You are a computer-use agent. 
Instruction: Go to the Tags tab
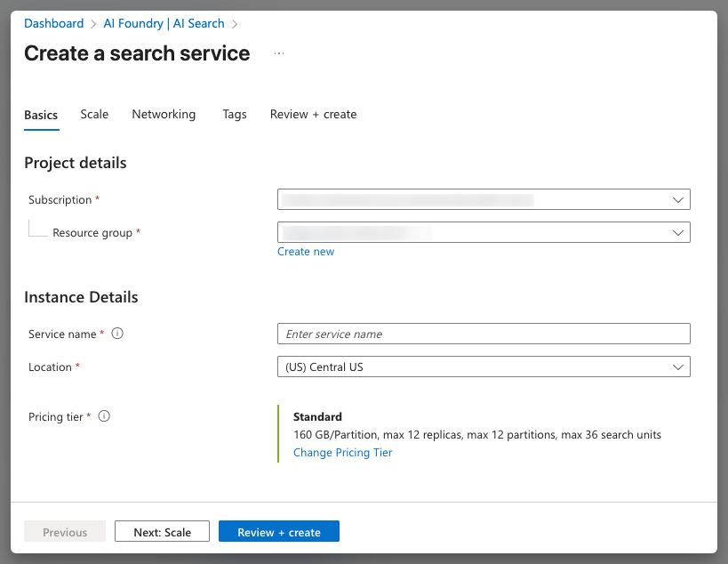pos(235,115)
